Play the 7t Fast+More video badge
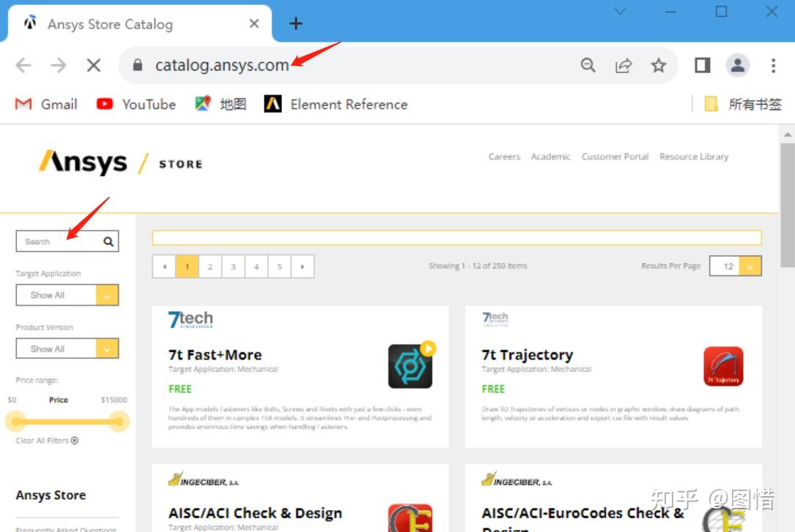The width and height of the screenshot is (795, 532). [428, 348]
